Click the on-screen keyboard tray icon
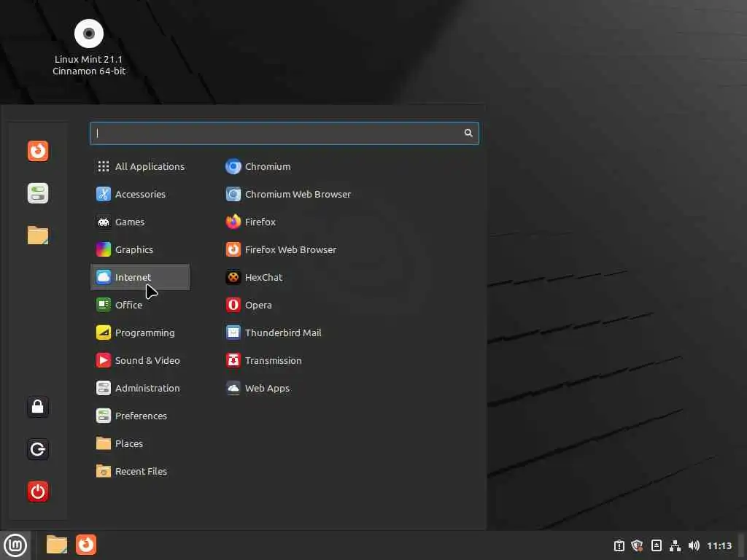The width and height of the screenshot is (747, 560). (656, 545)
